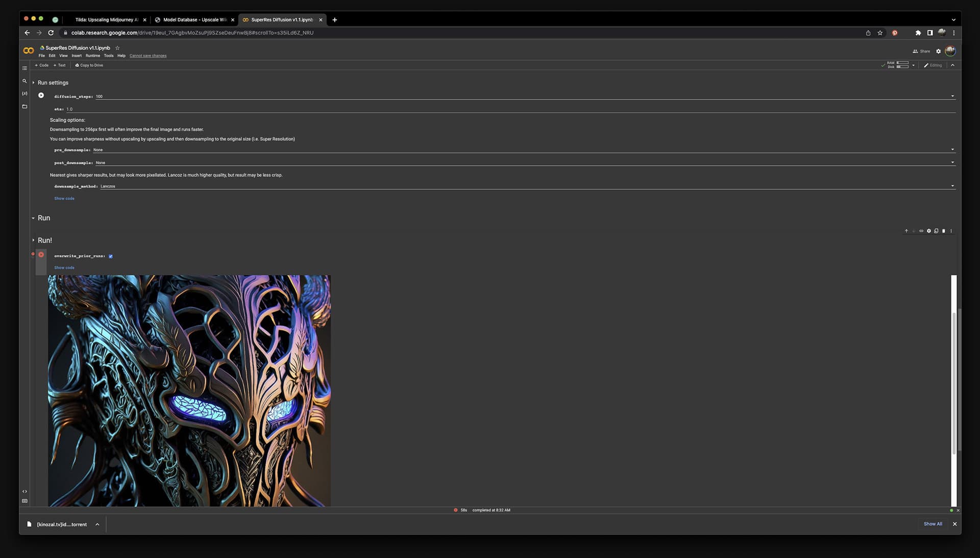Open cell editor settings gear icon
The image size is (980, 558).
(929, 231)
